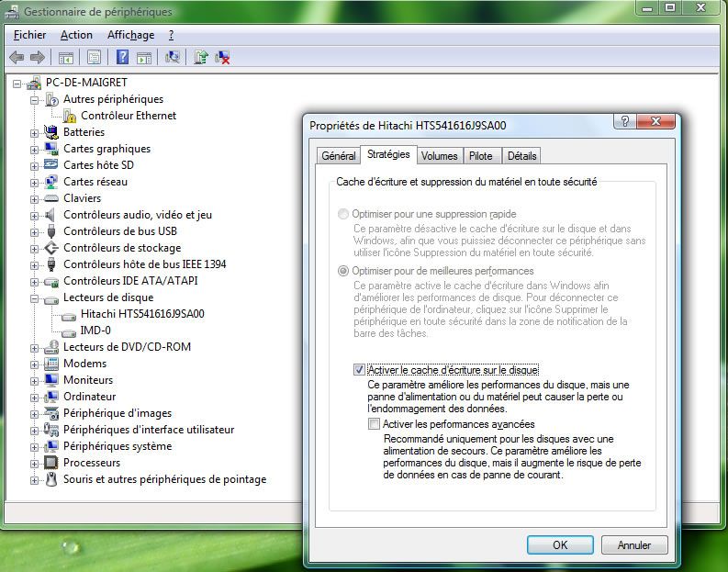This screenshot has width=728, height=572.
Task: Switch to the Général tab
Action: pos(339,155)
